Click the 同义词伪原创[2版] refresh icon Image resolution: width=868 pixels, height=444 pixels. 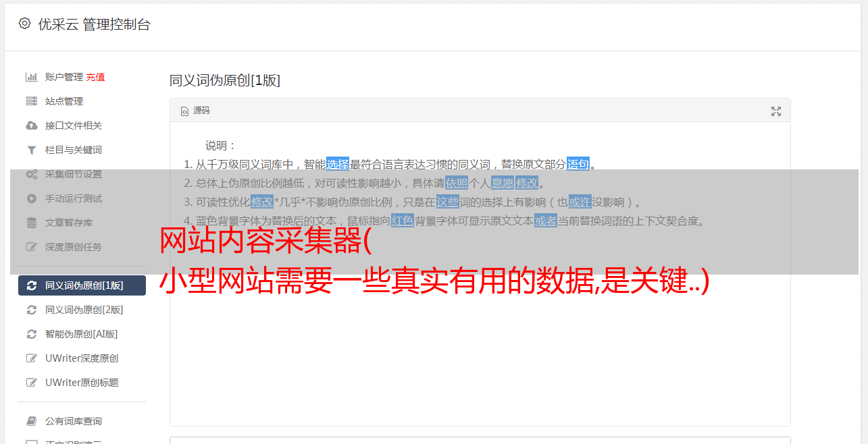pos(31,310)
